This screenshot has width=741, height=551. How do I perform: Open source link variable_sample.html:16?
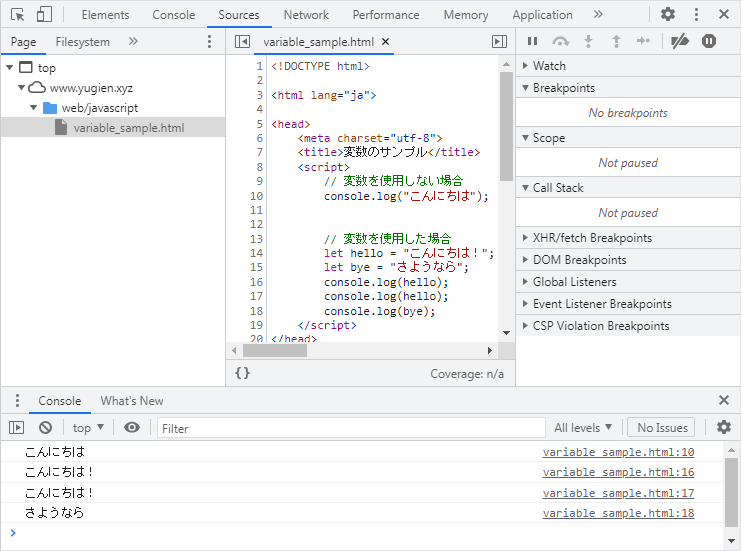tap(618, 472)
